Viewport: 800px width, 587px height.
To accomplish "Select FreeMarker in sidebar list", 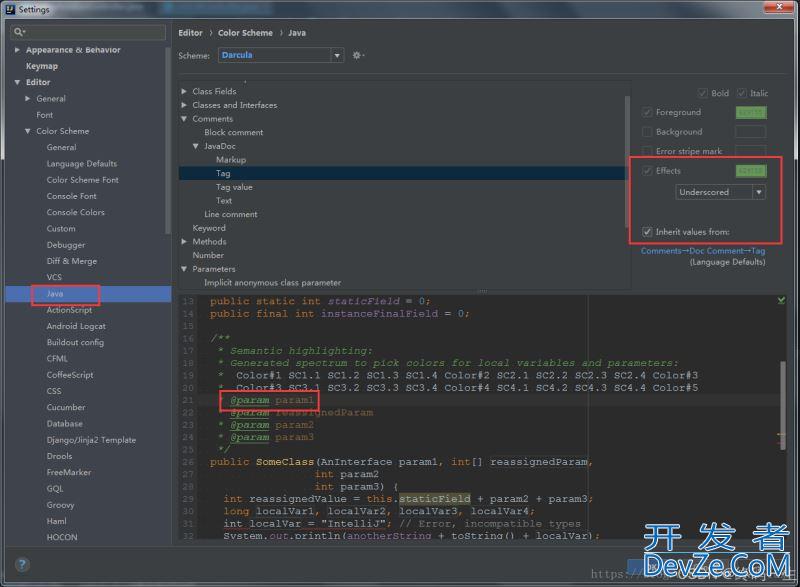I will tap(69, 473).
